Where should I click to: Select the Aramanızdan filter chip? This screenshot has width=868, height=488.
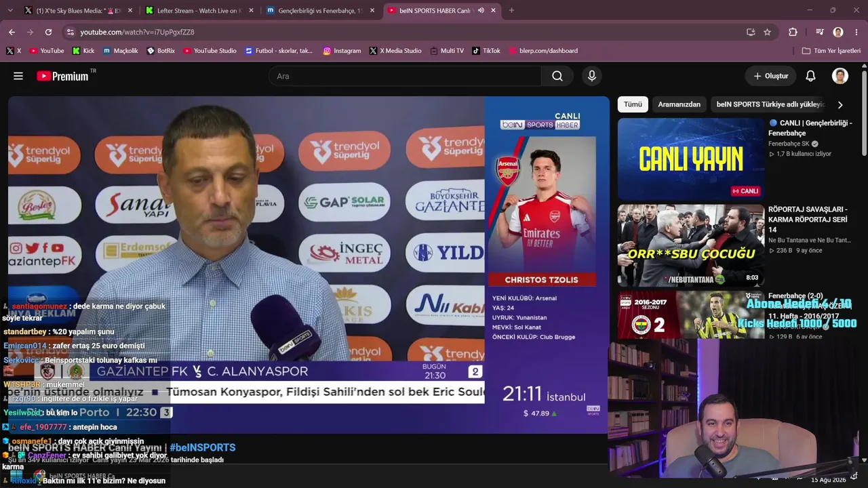[x=679, y=104]
